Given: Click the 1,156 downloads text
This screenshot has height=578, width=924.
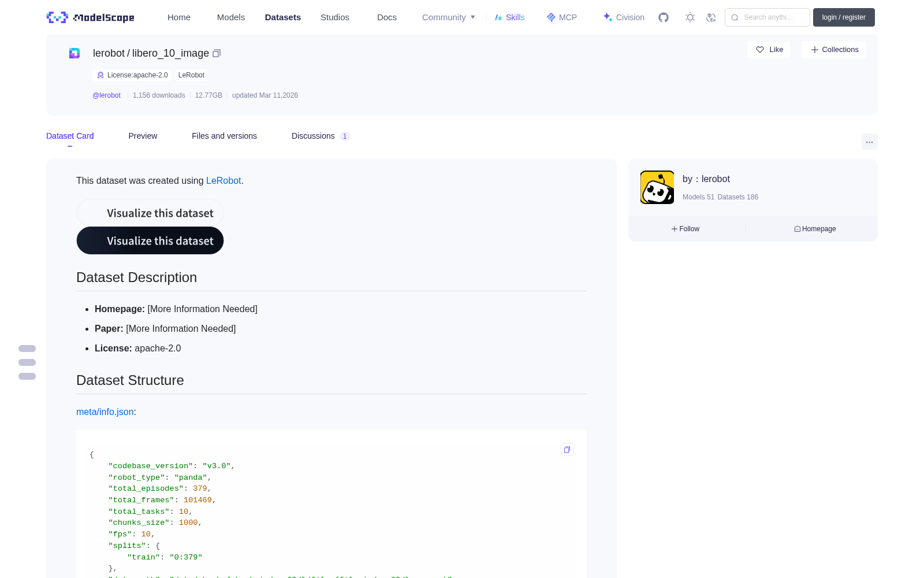Looking at the screenshot, I should click(x=159, y=95).
